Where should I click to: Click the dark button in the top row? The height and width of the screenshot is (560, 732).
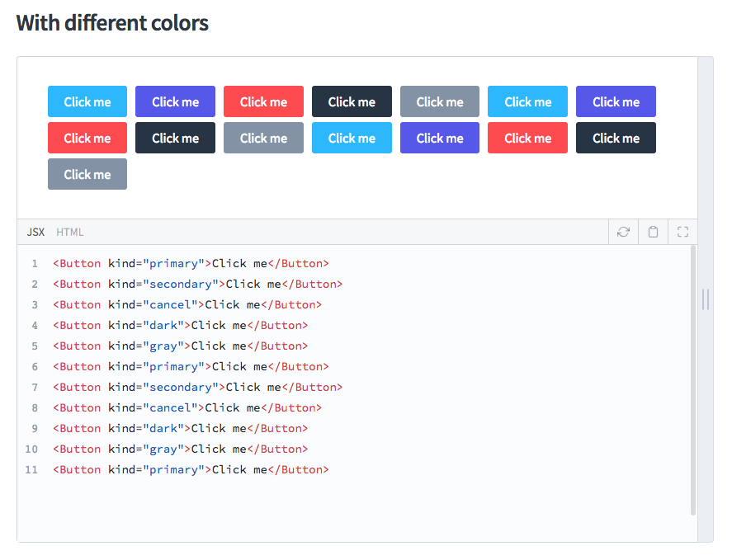(x=352, y=101)
